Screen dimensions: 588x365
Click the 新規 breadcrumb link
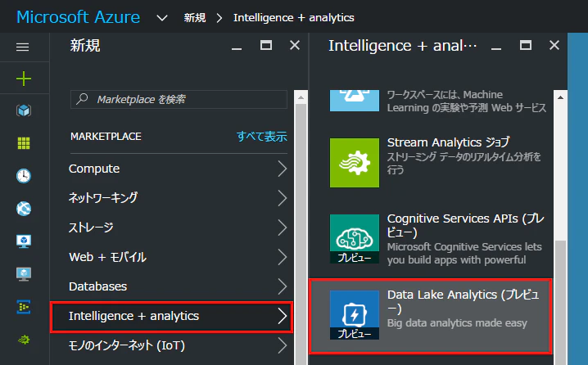195,18
